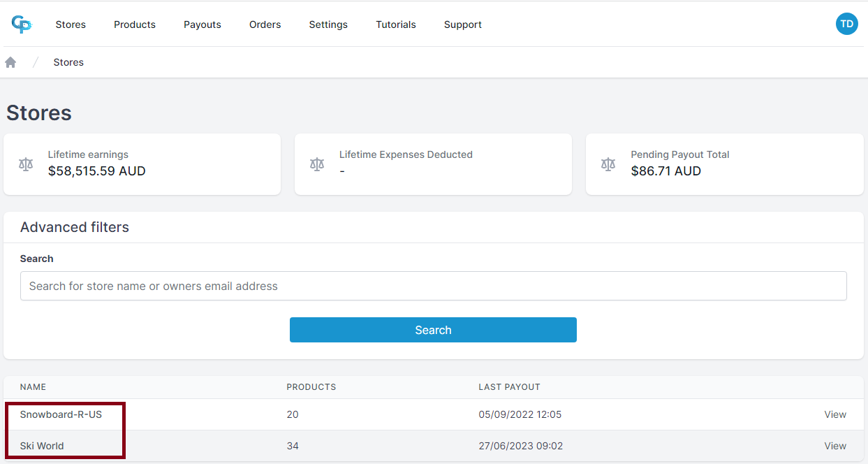
Task: Click the Stores page heading
Action: (x=39, y=113)
